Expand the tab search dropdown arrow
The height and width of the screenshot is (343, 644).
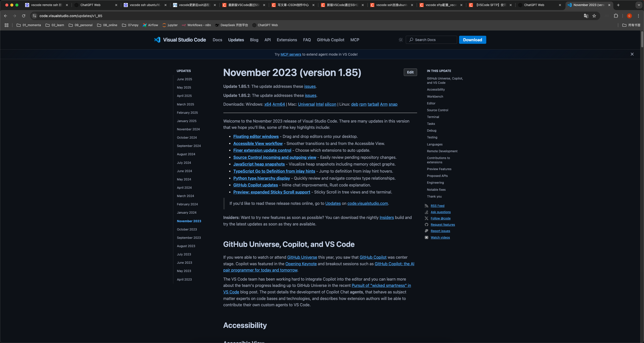click(x=639, y=5)
